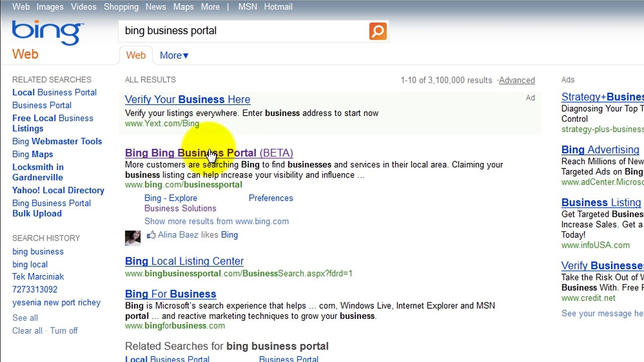Open Bing Business Portal Bulk Upload search

[51, 208]
